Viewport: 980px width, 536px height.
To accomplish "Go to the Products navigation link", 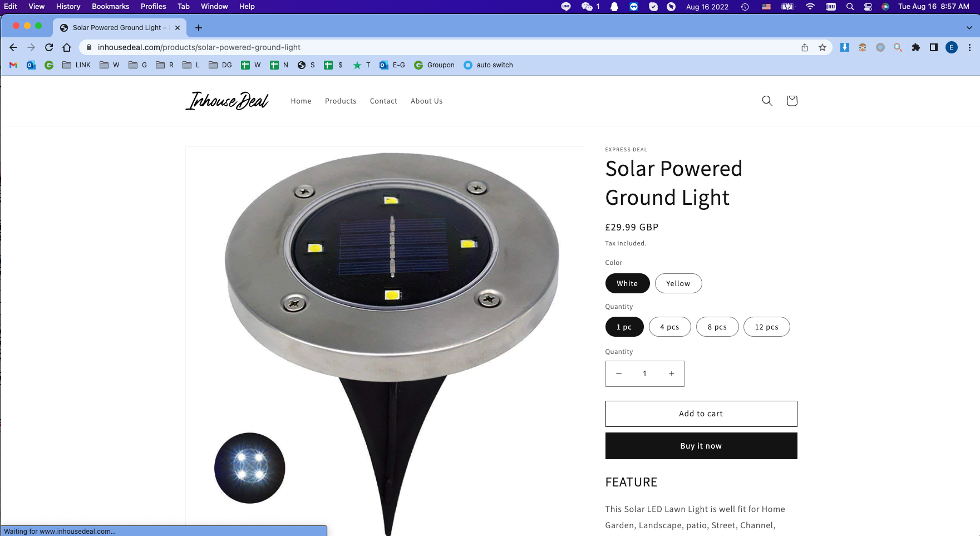I will coord(341,101).
